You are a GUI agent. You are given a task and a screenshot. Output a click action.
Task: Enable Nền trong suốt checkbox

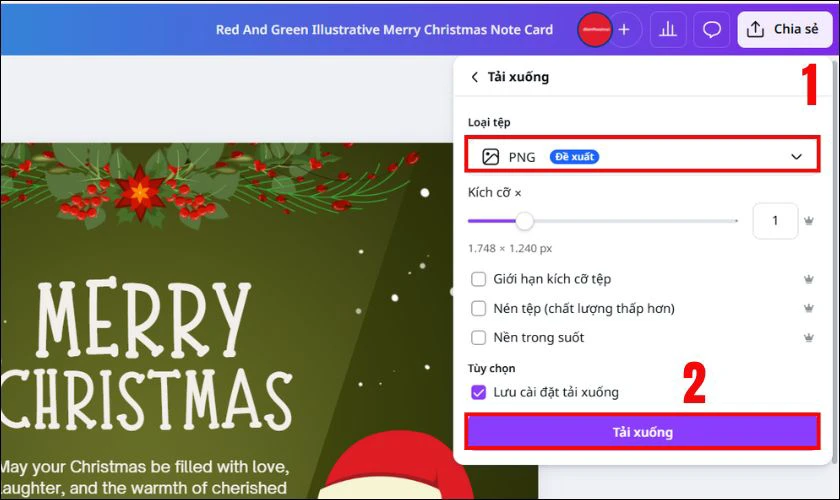(x=478, y=338)
